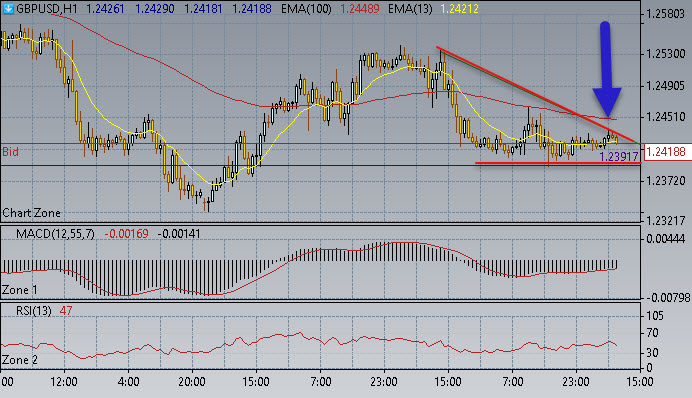
Task: Click the red EMA(100) value 1.24489
Action: pos(360,8)
